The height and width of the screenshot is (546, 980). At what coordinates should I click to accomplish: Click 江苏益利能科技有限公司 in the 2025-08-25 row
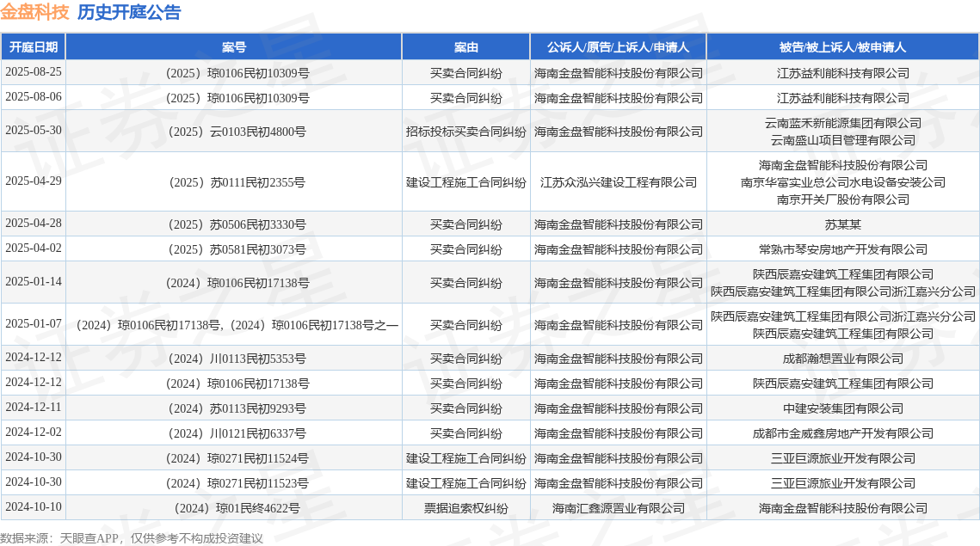pyautogui.click(x=842, y=73)
